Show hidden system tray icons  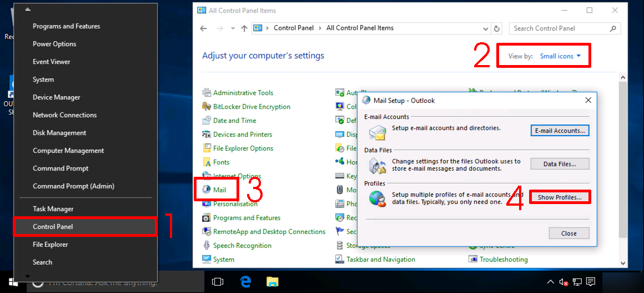pyautogui.click(x=550, y=282)
